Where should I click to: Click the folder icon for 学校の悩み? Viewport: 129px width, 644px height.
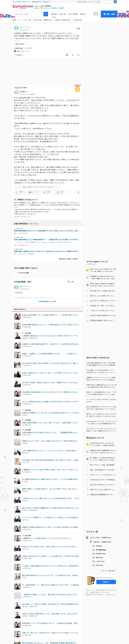coord(94,565)
